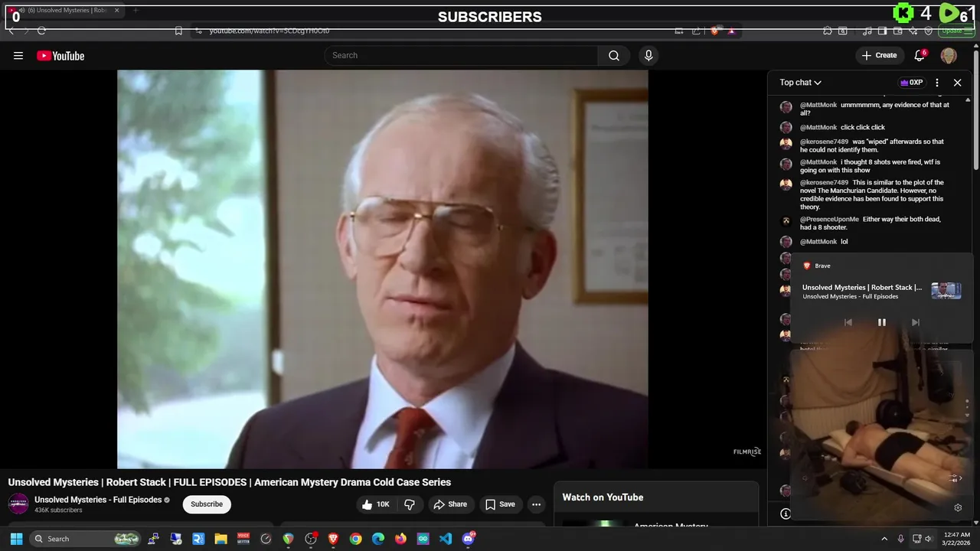This screenshot has height=551, width=980.
Task: Focus the YouTube search field
Action: 461,55
